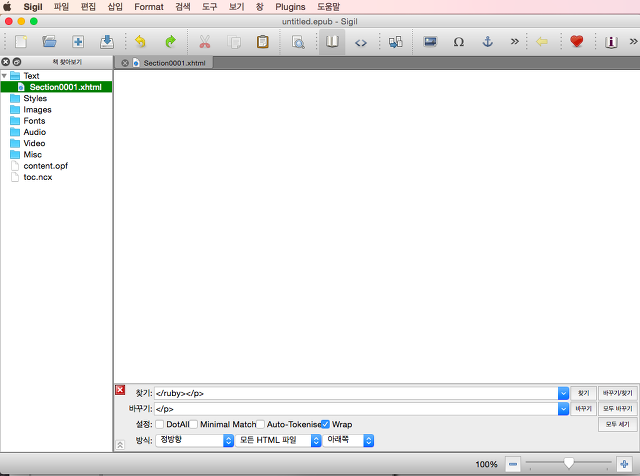Screen dimensions: 640x476
Task: Save the book with download icon
Action: coord(107,42)
